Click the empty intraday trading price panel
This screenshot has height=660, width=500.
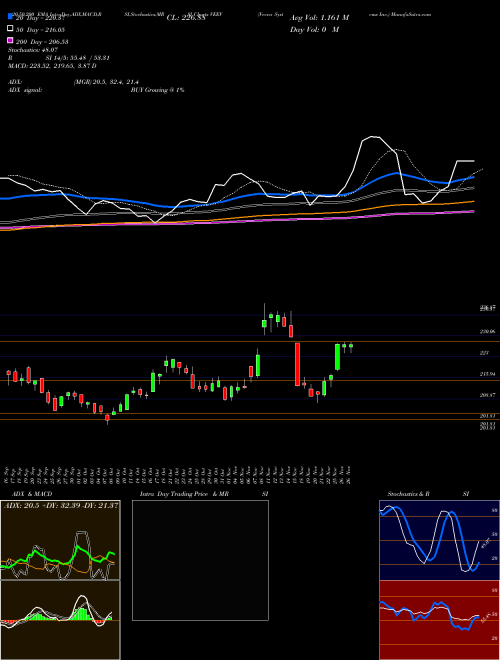click(200, 560)
